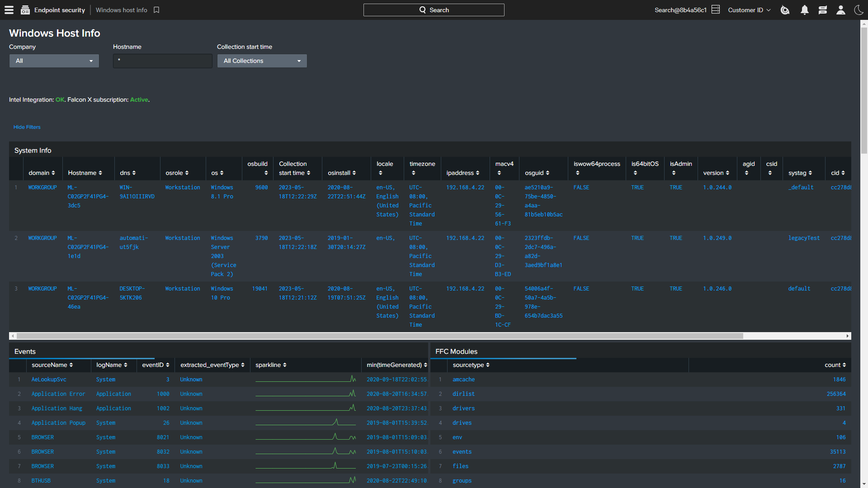Viewport: 868px width, 488px height.
Task: Click the Hide Filters link
Action: point(27,127)
